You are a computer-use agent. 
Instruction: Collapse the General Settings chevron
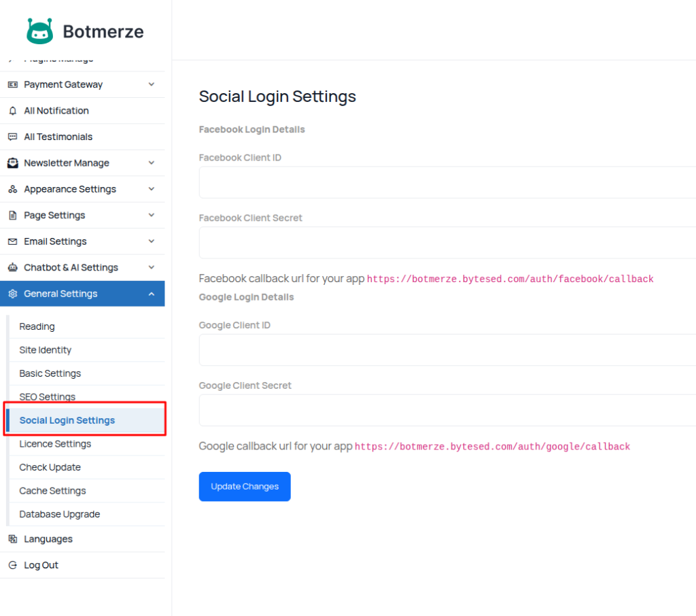(x=151, y=294)
